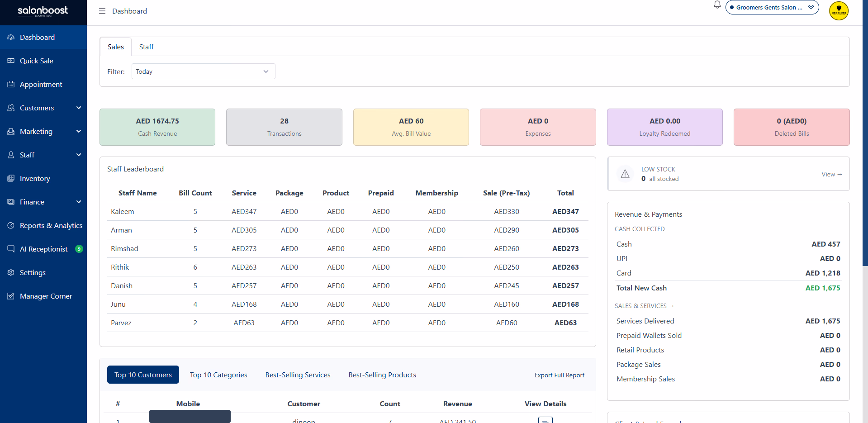Click Export Full Report link
The image size is (868, 423).
point(560,375)
